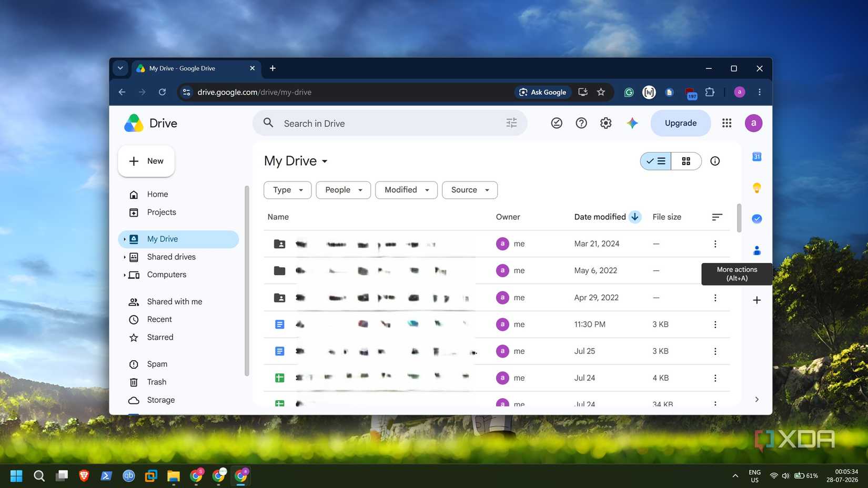The height and width of the screenshot is (488, 868).
Task: Launch the Gemini sparkle assistant
Action: 632,123
